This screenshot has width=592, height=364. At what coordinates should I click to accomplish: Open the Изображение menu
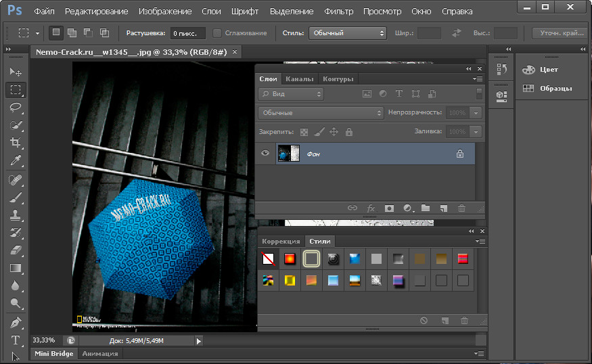[165, 12]
